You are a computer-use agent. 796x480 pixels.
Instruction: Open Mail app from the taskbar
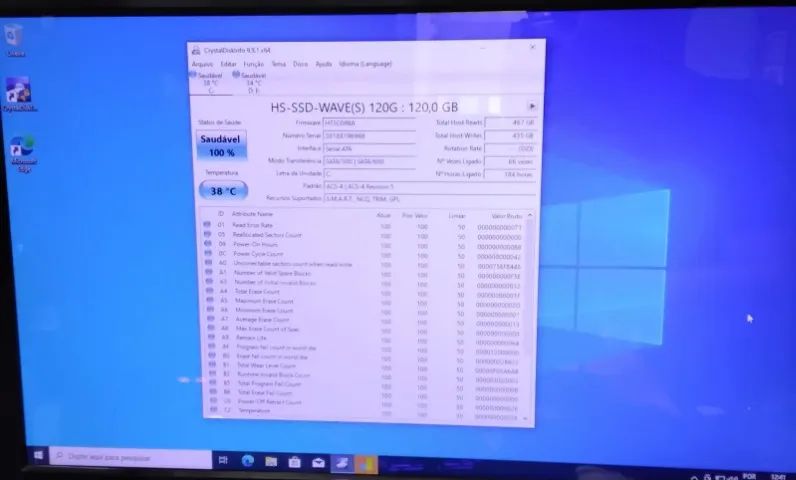pyautogui.click(x=318, y=462)
